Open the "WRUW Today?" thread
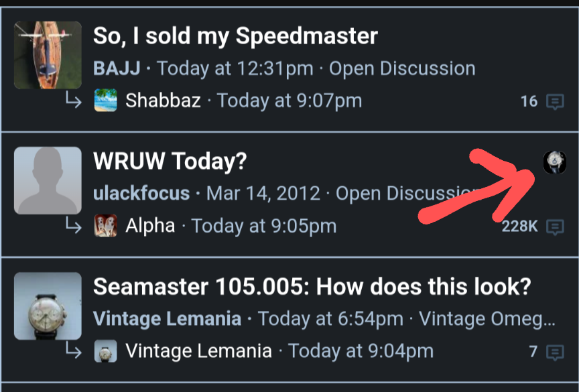 click(x=170, y=161)
